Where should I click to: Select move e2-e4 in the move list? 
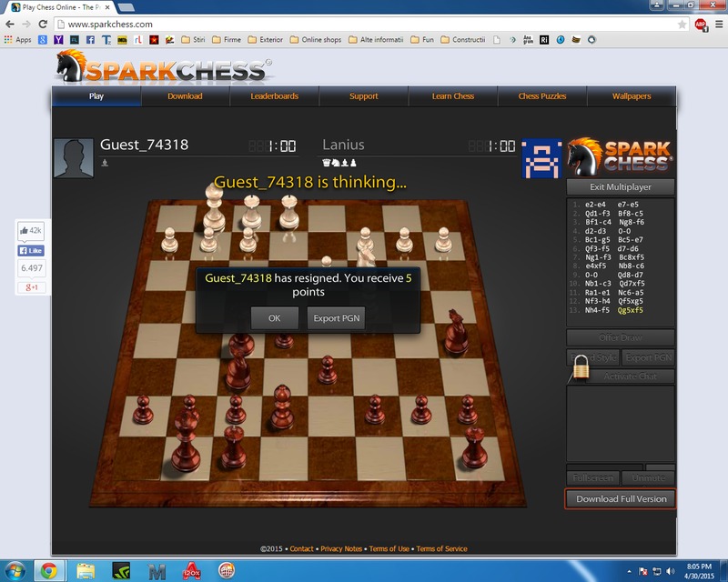point(595,205)
